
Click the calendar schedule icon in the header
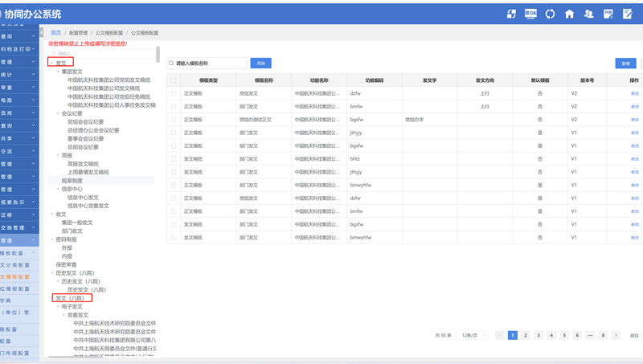(x=608, y=14)
